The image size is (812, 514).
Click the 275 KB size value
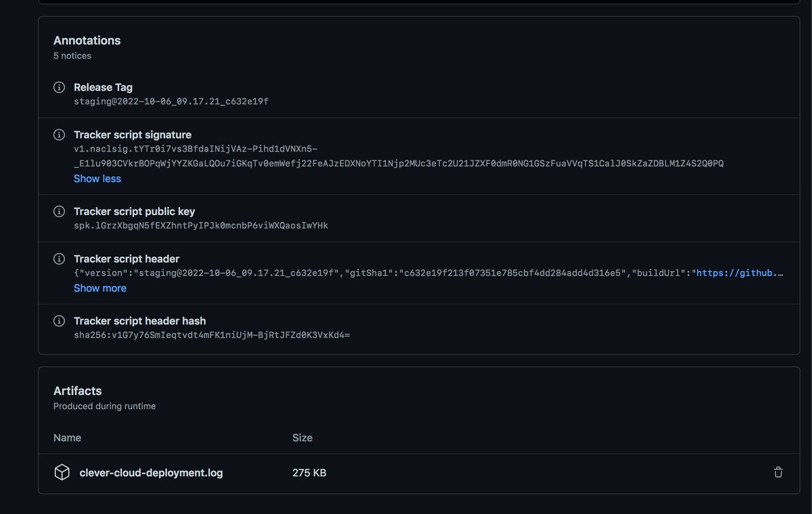tap(309, 473)
